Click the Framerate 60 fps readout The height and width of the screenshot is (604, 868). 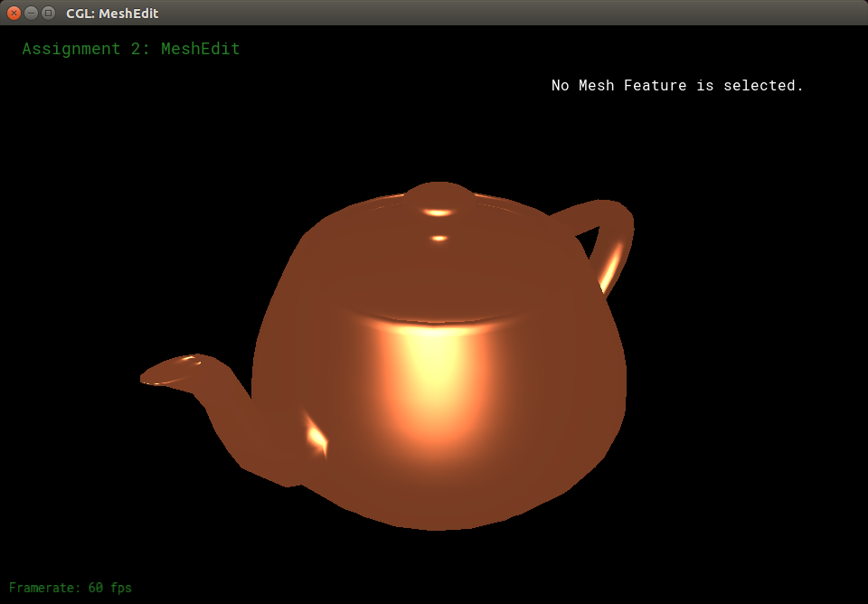[x=71, y=588]
